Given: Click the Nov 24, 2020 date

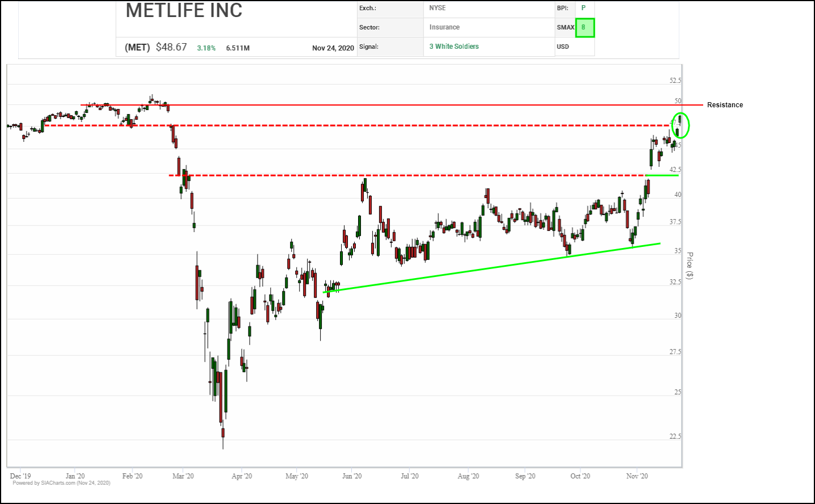Looking at the screenshot, I should tap(333, 48).
